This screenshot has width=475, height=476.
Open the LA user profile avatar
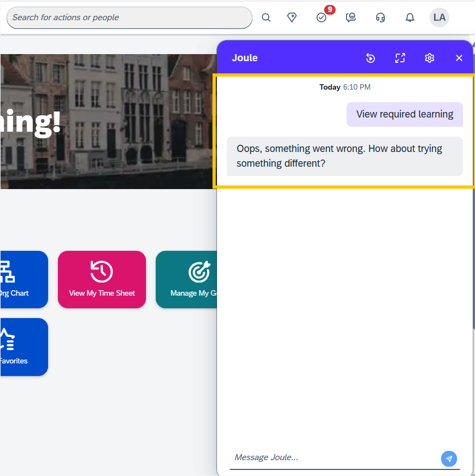coord(439,17)
